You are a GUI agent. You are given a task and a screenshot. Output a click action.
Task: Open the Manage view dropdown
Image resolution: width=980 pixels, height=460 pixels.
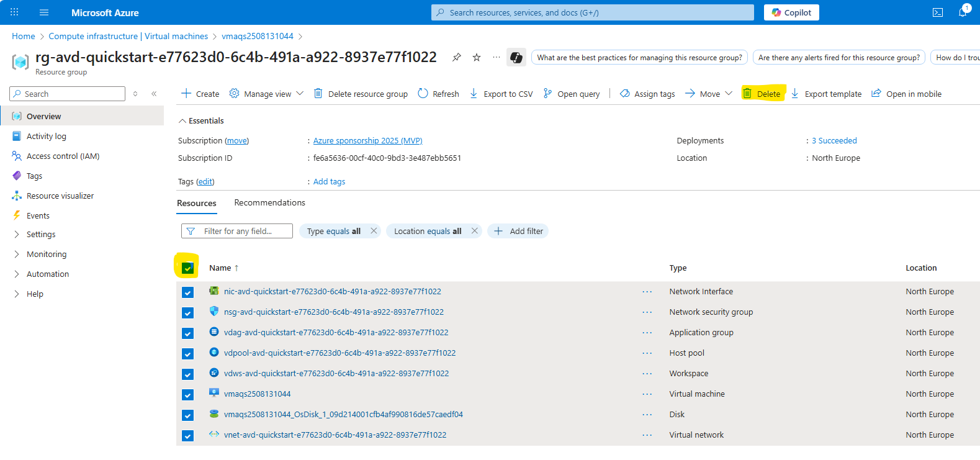[266, 94]
